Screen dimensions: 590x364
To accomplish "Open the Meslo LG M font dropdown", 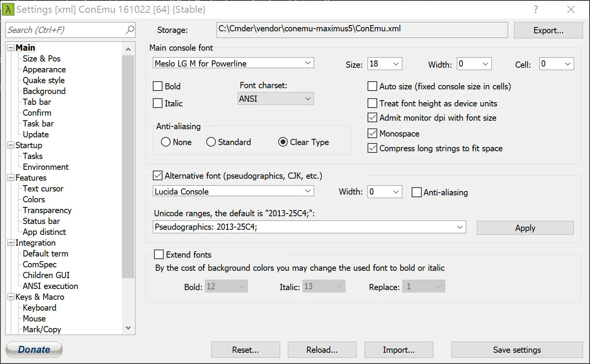I will [x=233, y=63].
